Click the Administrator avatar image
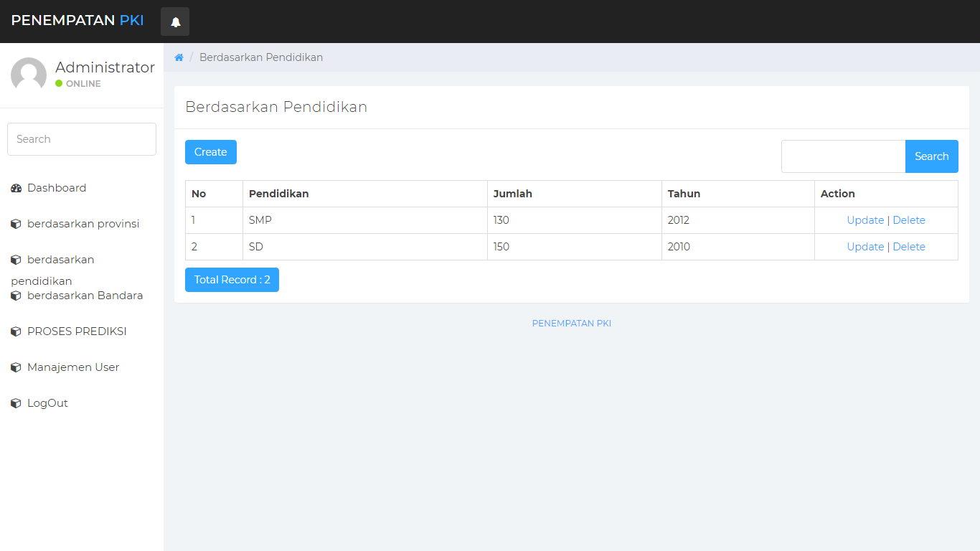Viewport: 980px width, 551px height. click(29, 75)
